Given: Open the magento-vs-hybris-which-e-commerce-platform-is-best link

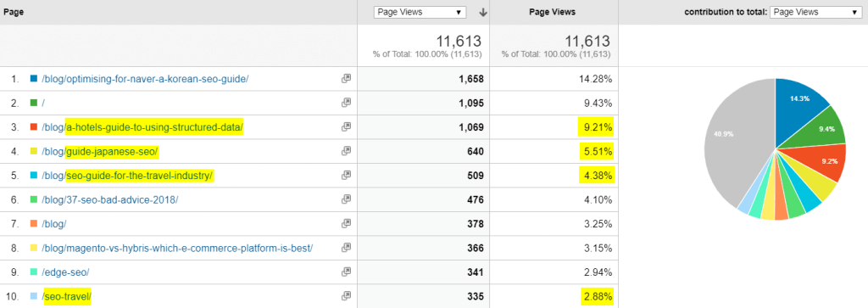Looking at the screenshot, I should [x=177, y=248].
